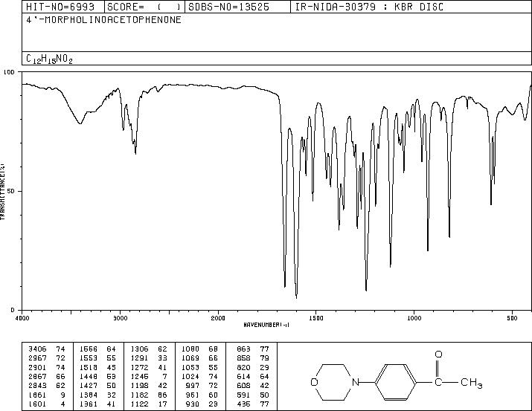532x411 pixels.
Task: Click the IR-NIDA-30379 : KBR DISC label
Action: coord(369,7)
